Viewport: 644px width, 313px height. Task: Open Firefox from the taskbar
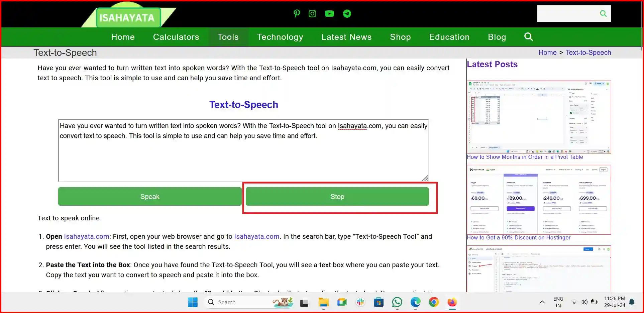(x=452, y=302)
